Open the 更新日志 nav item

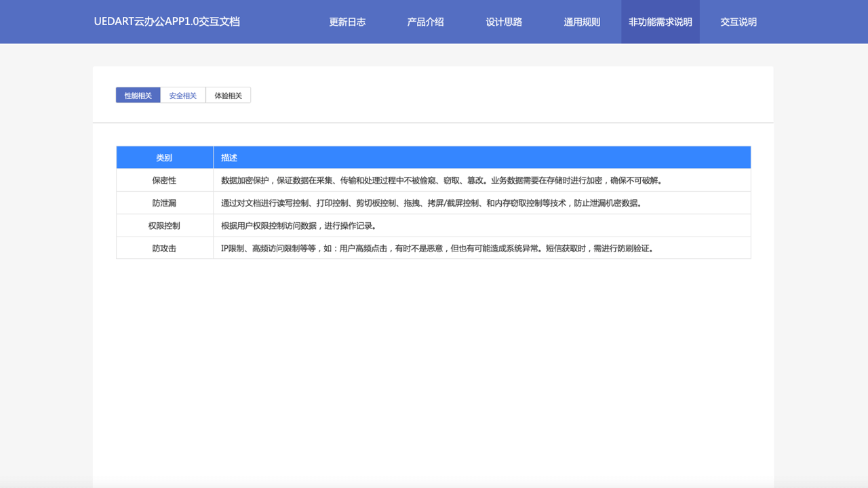347,22
